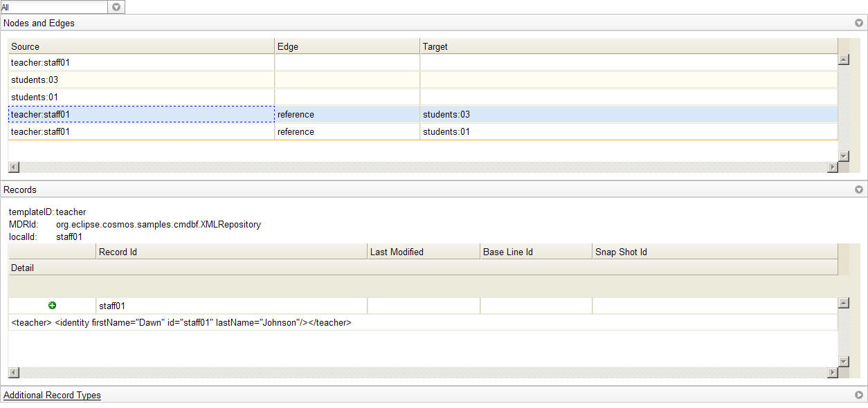Viewport: 868px width, 408px height.
Task: Select the students:03 source node row
Action: click(x=423, y=80)
